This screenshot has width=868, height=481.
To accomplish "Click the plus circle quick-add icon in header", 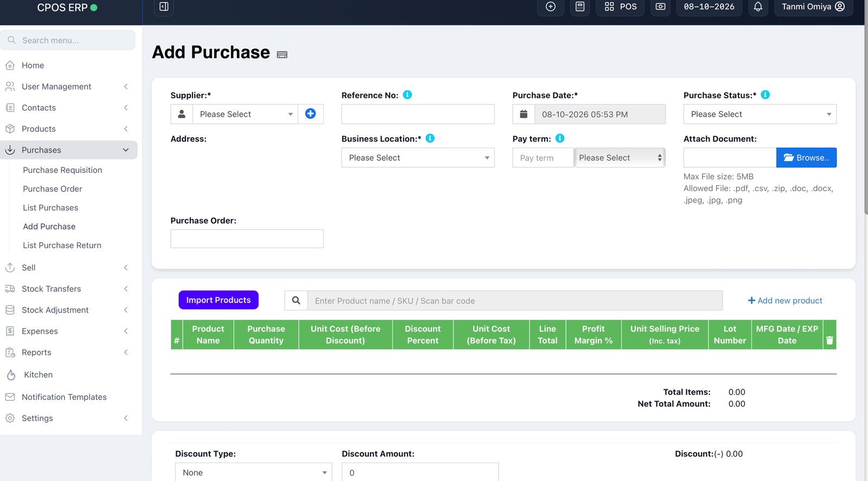I will click(551, 7).
